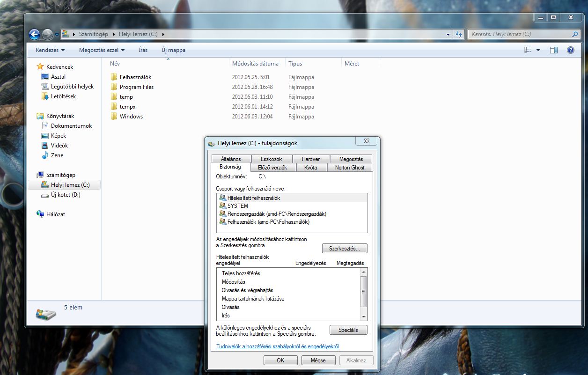Click the Új kötet (D:) drive icon
Image resolution: width=588 pixels, height=375 pixels.
(x=45, y=195)
